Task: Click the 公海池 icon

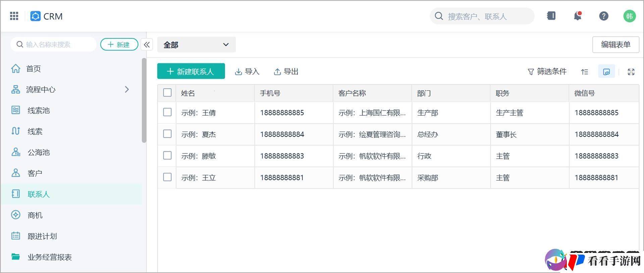Action: click(x=16, y=152)
